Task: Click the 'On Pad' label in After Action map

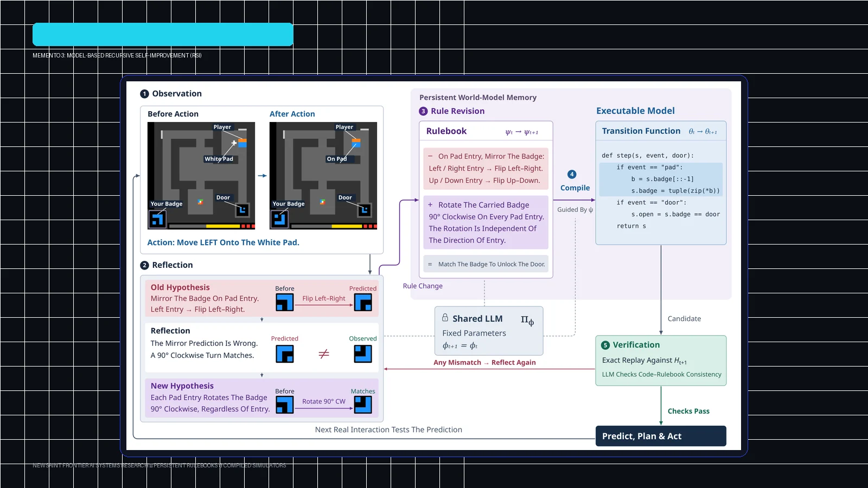Action: click(x=336, y=159)
